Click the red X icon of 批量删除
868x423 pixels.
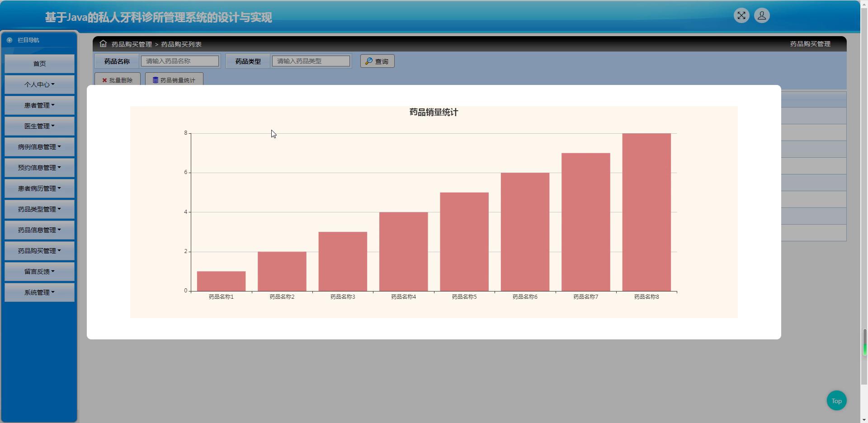coord(104,80)
